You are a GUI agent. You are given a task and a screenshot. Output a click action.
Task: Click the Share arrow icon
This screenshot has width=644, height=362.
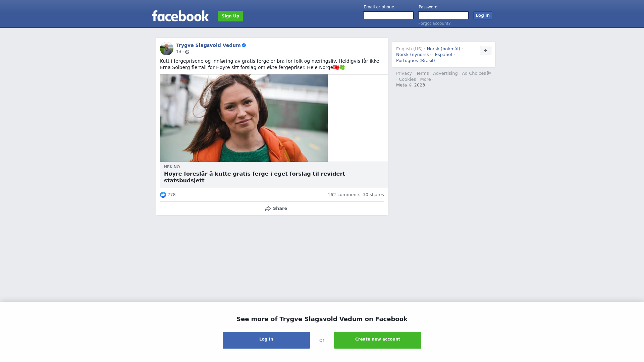point(268,208)
